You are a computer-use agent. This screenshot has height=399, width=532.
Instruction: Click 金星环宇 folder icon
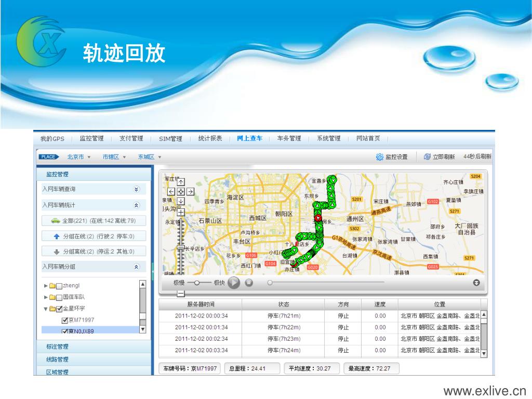coord(52,309)
